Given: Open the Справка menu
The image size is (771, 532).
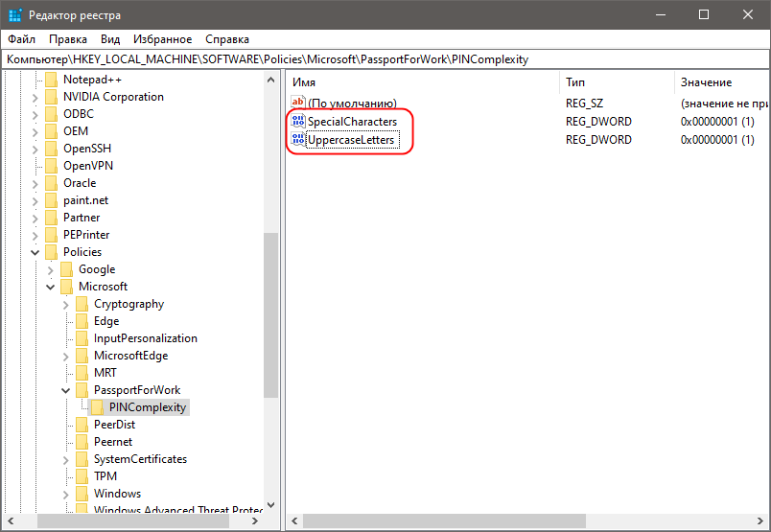Looking at the screenshot, I should [227, 39].
